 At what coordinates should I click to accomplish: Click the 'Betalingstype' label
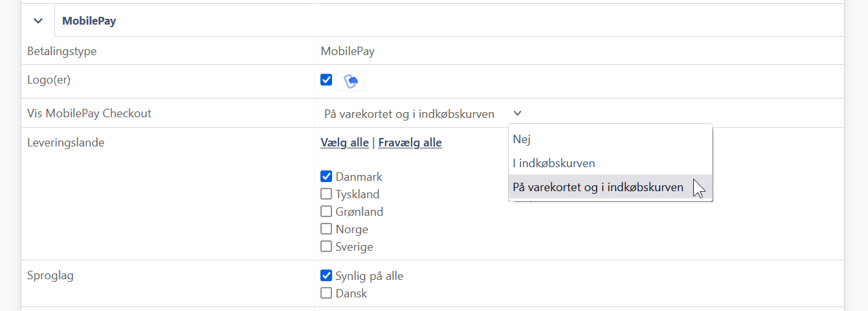pos(62,51)
